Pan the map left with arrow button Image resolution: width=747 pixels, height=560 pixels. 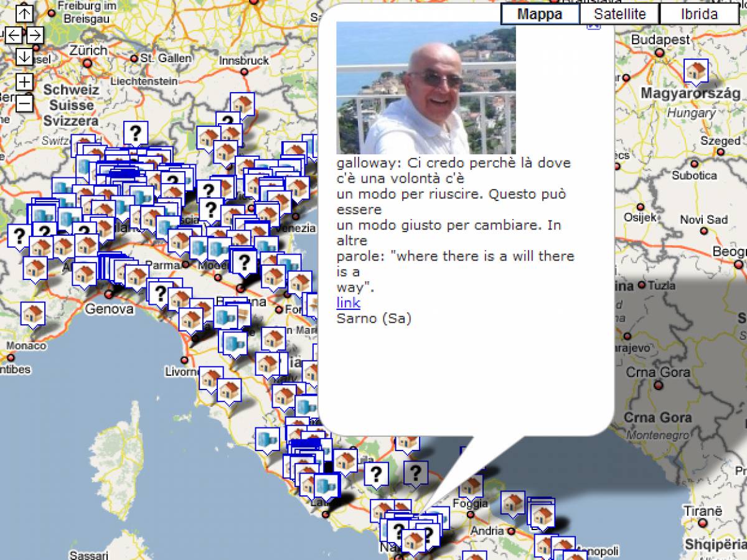pyautogui.click(x=14, y=35)
